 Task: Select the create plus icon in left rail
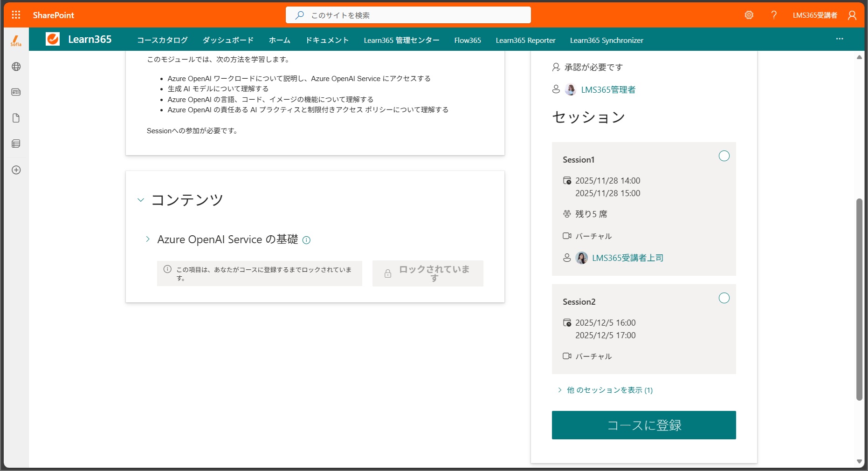click(x=16, y=170)
